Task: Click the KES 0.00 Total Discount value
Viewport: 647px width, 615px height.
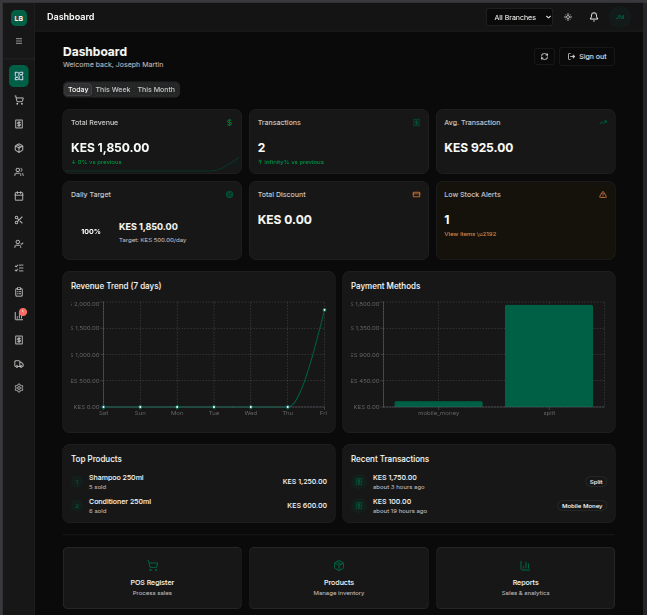Action: (285, 220)
